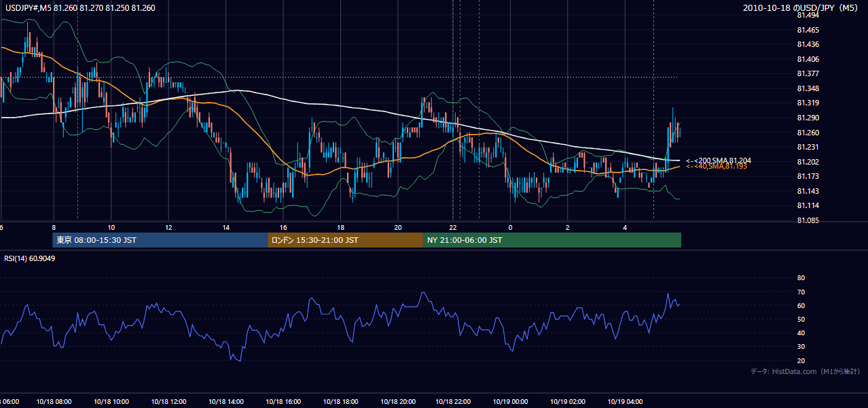Click the データ: HistData.com source note
868x408 pixels.
pos(805,371)
